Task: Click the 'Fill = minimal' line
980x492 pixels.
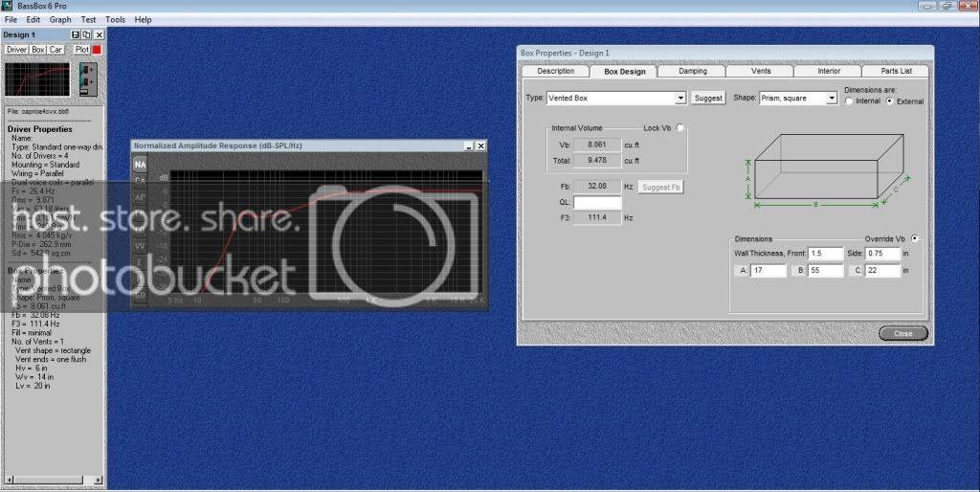Action: 32,333
